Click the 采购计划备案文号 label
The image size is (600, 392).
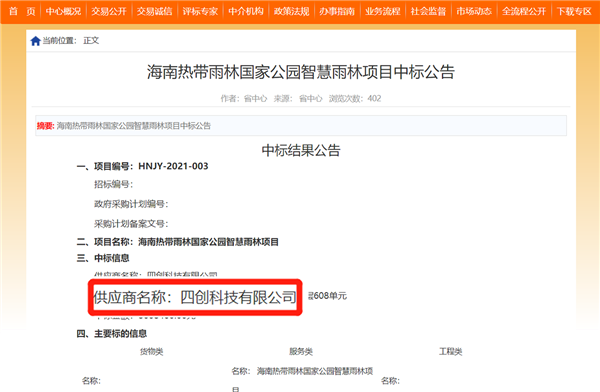131,224
